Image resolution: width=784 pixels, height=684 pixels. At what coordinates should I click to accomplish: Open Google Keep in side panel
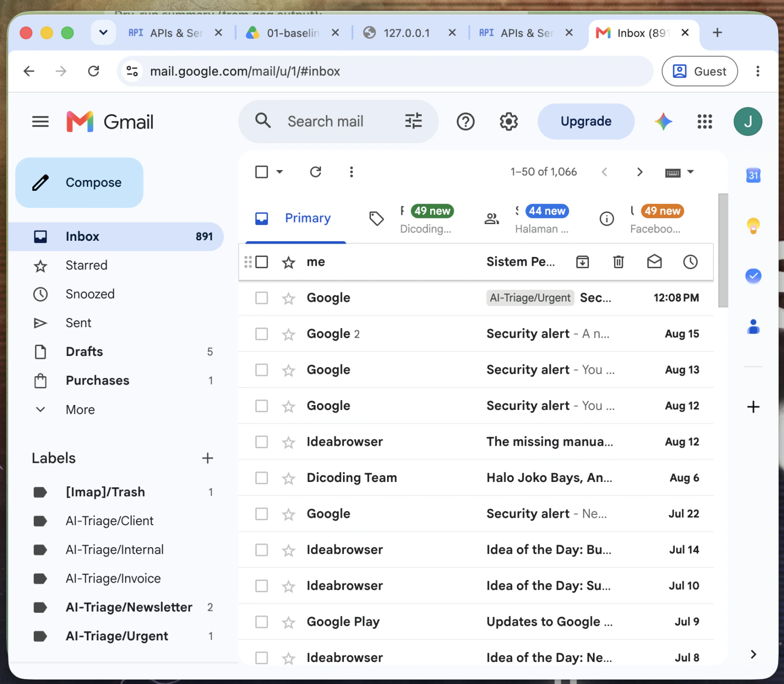pos(753,226)
